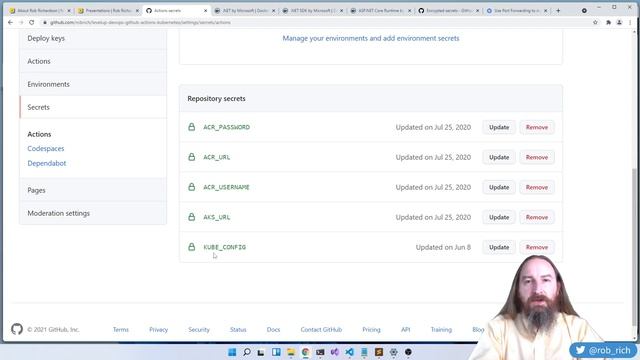Screen dimensions: 640x360
Task: Switch to Chrome on the taskbar
Action: [x=305, y=352]
